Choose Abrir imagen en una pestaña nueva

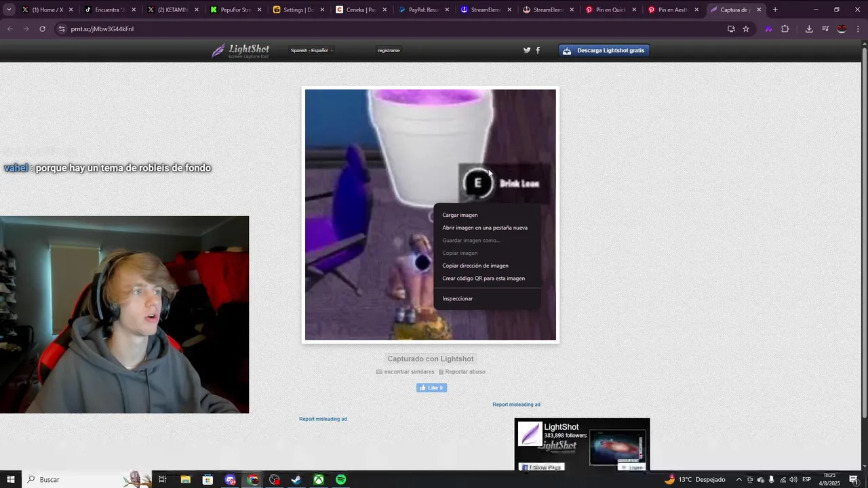pos(488,228)
